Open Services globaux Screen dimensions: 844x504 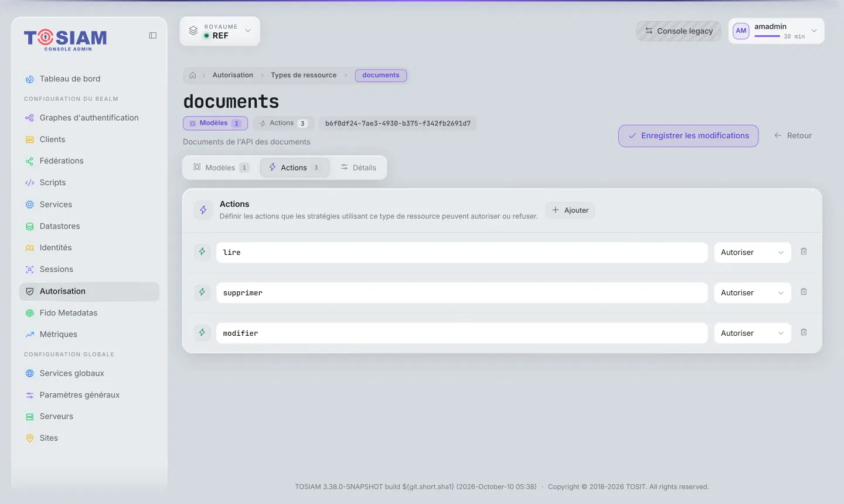point(89,373)
